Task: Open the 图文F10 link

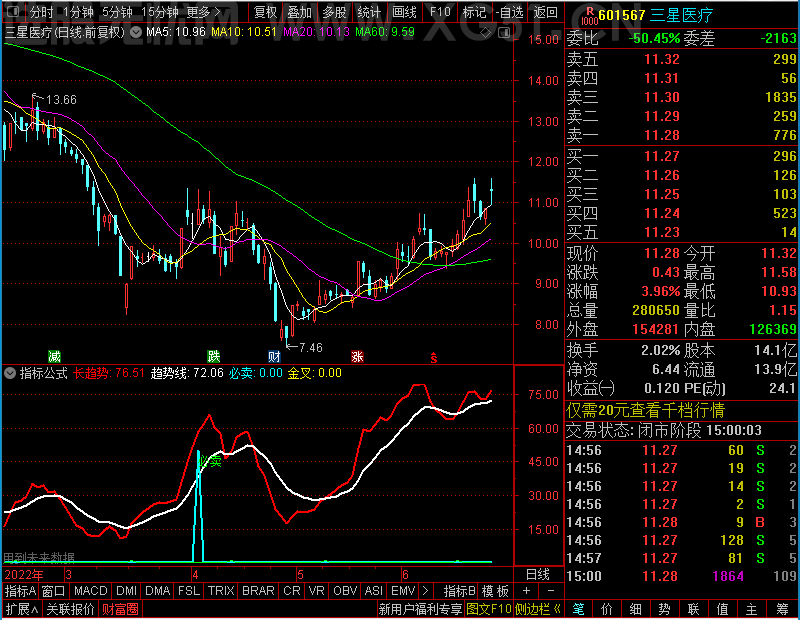Action: click(x=489, y=609)
